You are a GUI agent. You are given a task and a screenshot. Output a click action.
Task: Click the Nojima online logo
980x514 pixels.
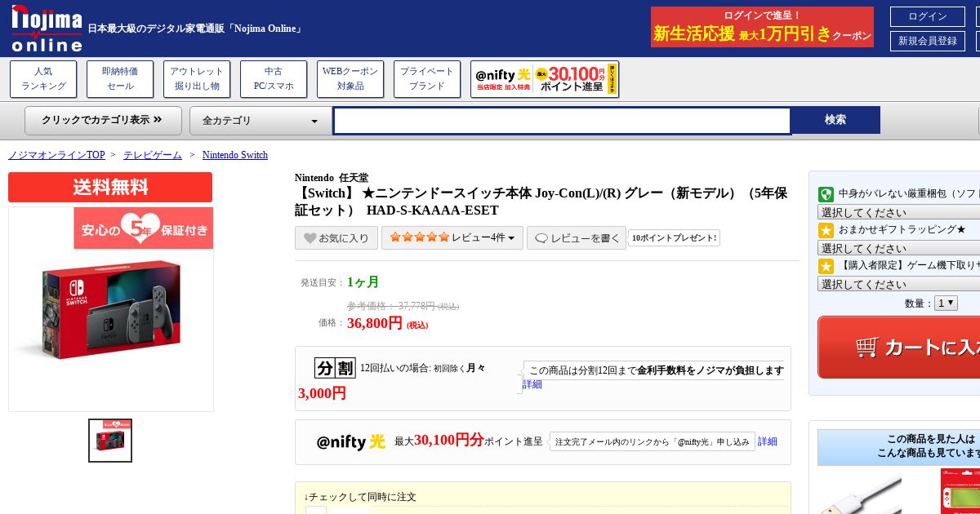point(46,29)
